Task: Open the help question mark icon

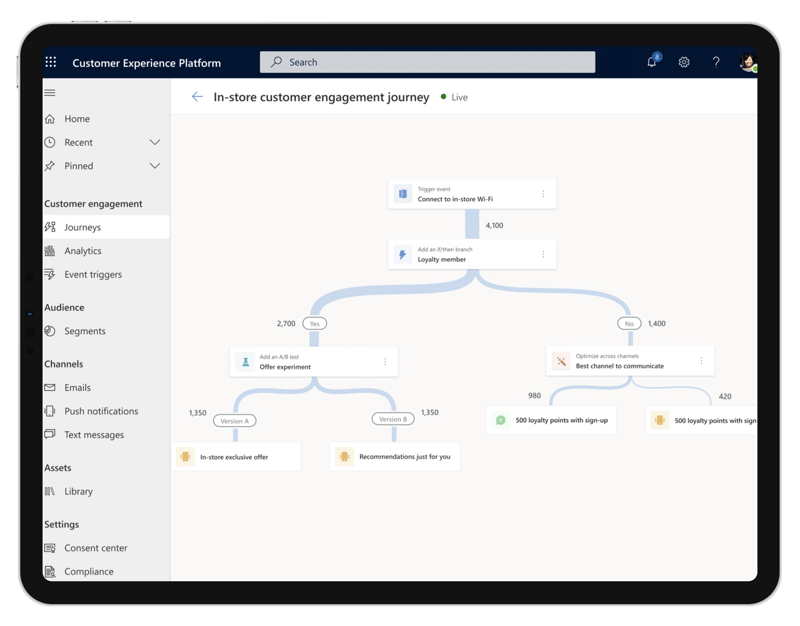Action: click(x=716, y=62)
